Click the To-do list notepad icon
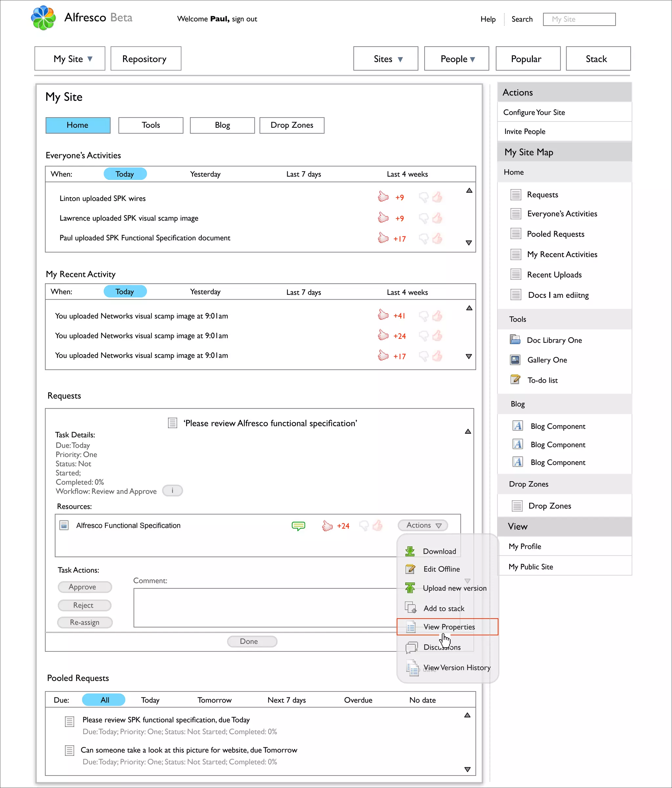The image size is (672, 788). tap(515, 379)
